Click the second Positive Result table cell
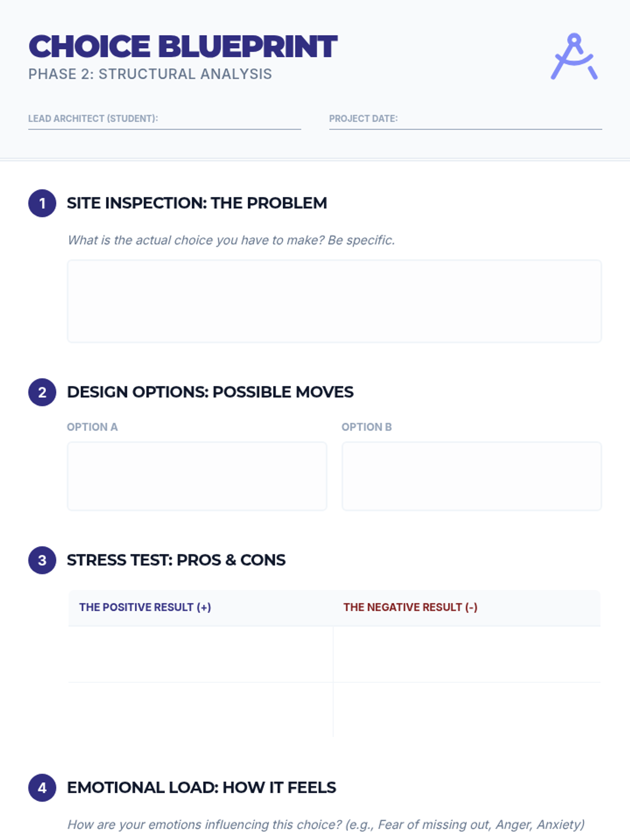The image size is (630, 840). (x=201, y=710)
